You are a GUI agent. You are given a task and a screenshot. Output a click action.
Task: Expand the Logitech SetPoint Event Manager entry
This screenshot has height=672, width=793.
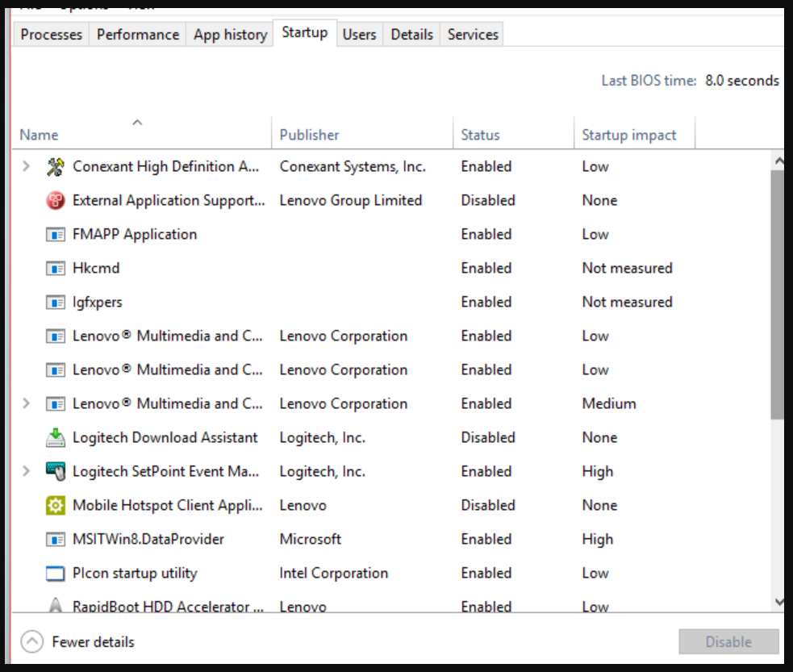click(x=27, y=471)
